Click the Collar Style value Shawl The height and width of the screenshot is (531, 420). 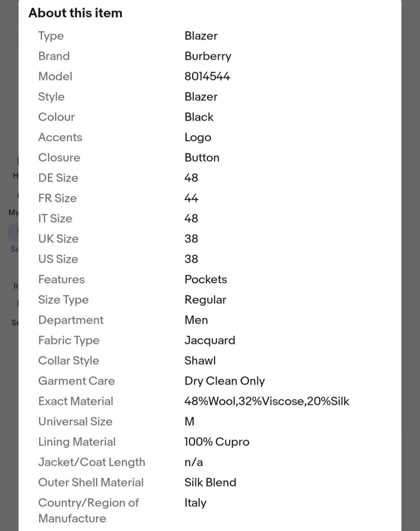click(200, 360)
